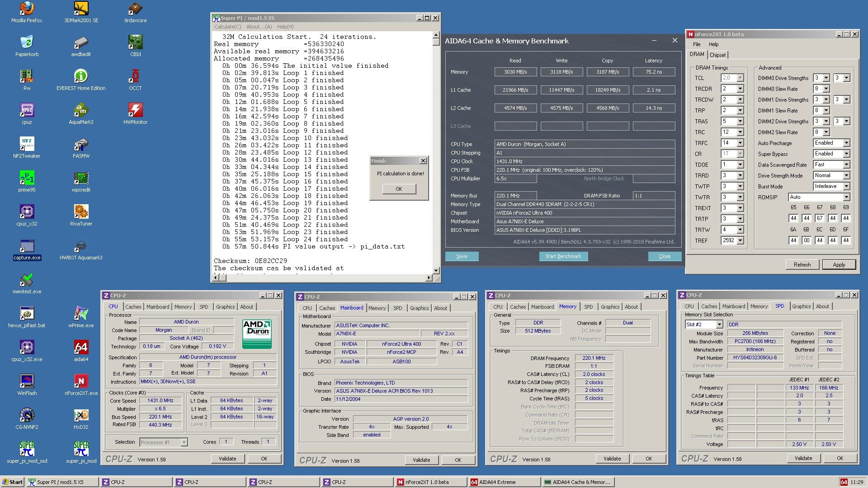The image size is (868, 488).
Task: Open the Help menu in nForce2XT
Action: coord(713,44)
